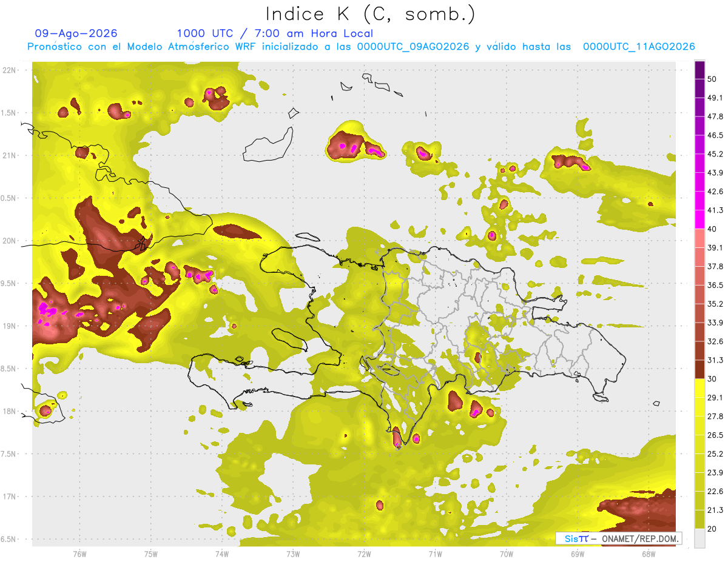Click the legend value 29.1
The image size is (728, 562).
coord(715,397)
